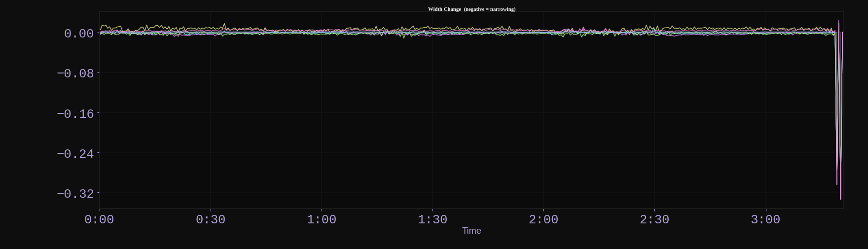
Task: Click the 'Time' x-axis title
Action: coord(471,231)
